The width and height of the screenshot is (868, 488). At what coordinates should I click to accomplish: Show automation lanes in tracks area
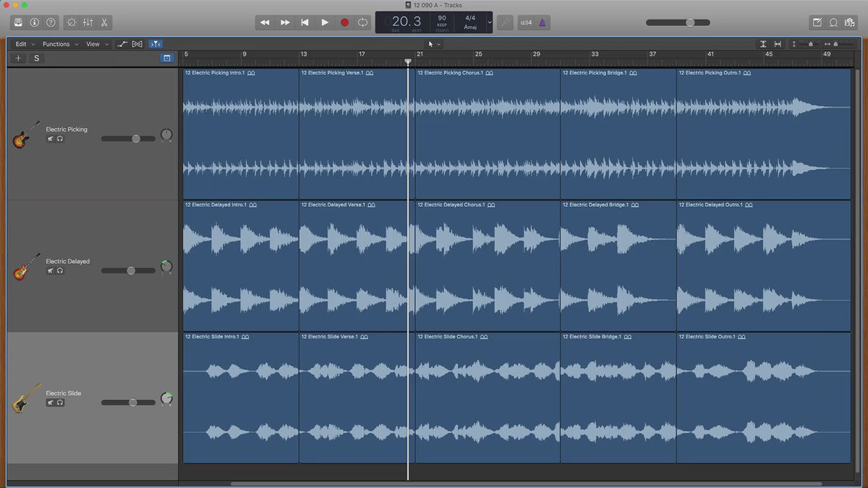[x=123, y=44]
